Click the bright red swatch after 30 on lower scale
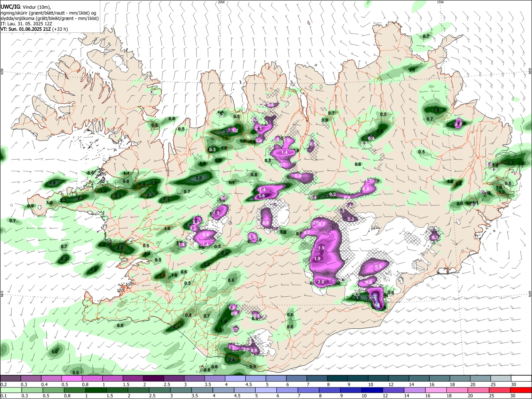This screenshot has height=399, width=532. (521, 390)
